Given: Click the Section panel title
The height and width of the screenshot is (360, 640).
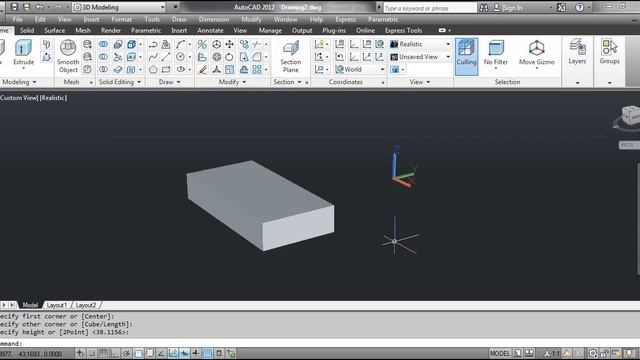Looking at the screenshot, I should pos(284,82).
